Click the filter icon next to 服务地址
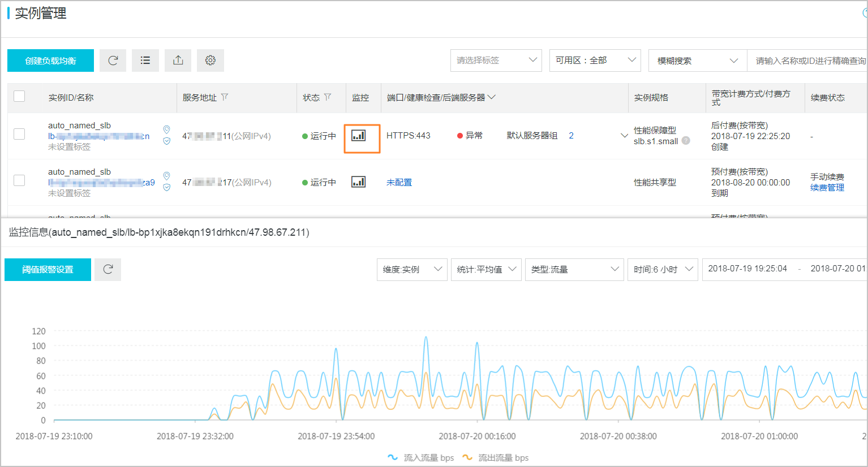Viewport: 868px width, 467px height. pos(225,97)
